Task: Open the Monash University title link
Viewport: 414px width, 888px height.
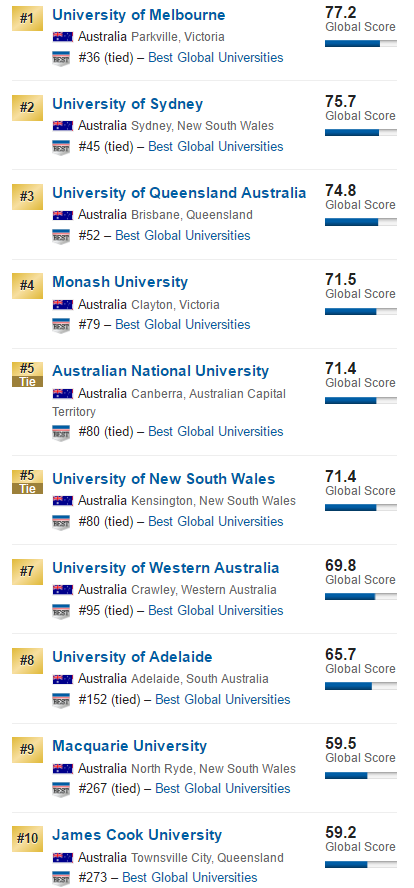Action: [120, 282]
